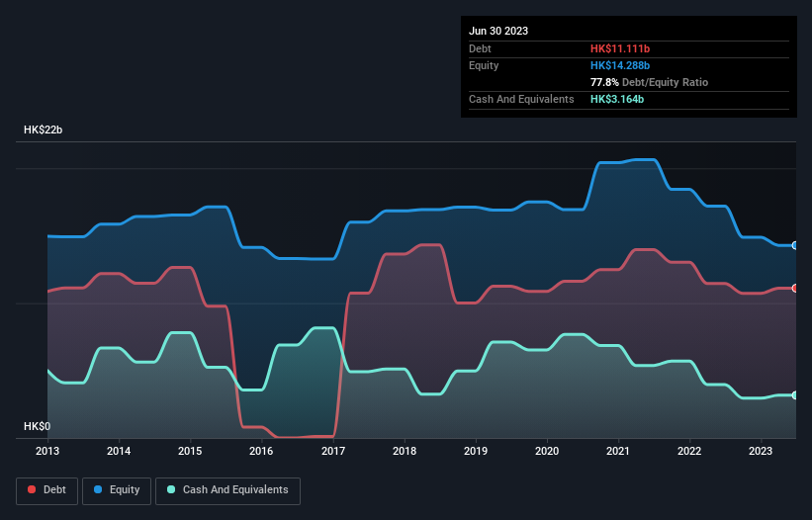Select the 2017 x-axis label
Viewport: 812px width, 520px height.
click(x=333, y=451)
